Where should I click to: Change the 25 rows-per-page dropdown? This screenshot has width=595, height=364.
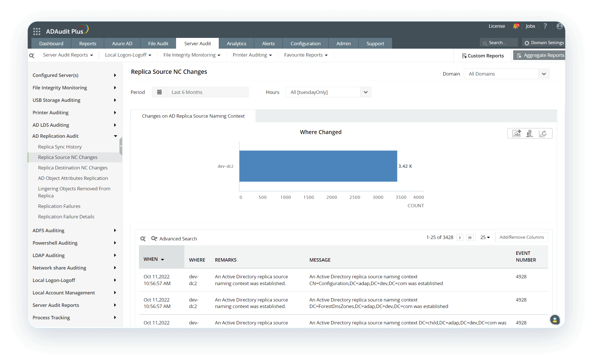pos(485,237)
